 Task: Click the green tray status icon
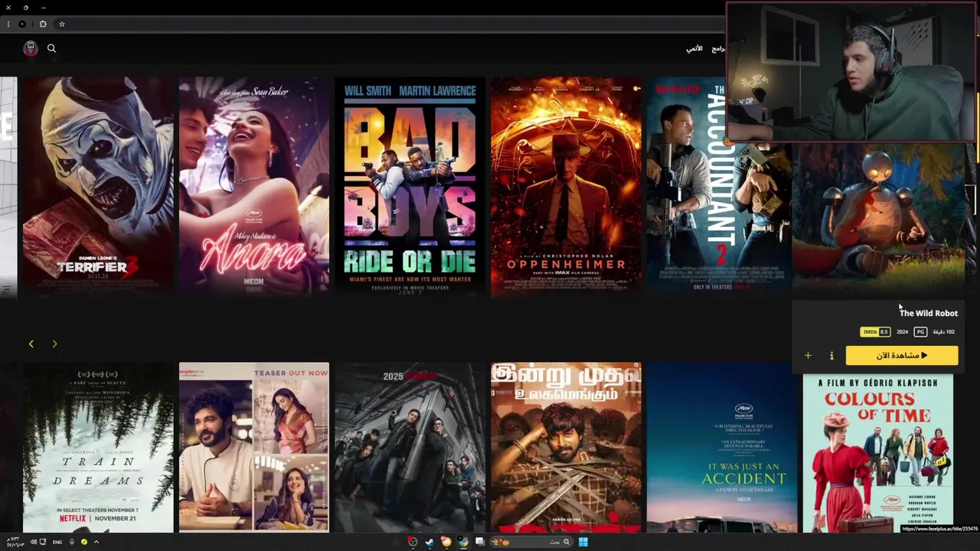84,542
